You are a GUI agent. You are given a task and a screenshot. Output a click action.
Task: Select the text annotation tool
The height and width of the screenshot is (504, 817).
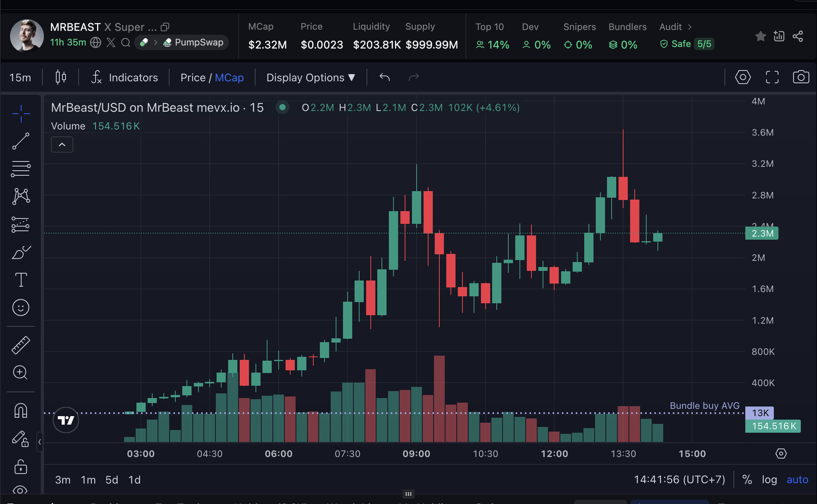(21, 280)
